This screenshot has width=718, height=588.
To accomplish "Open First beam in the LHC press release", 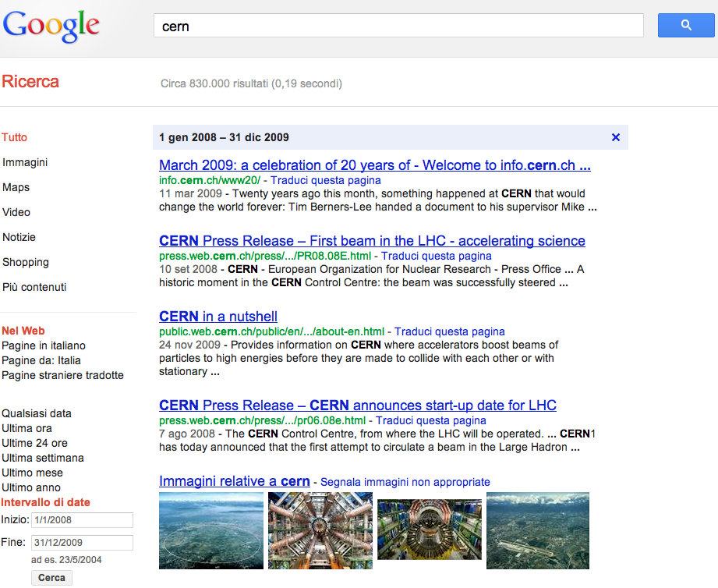I will pos(372,241).
